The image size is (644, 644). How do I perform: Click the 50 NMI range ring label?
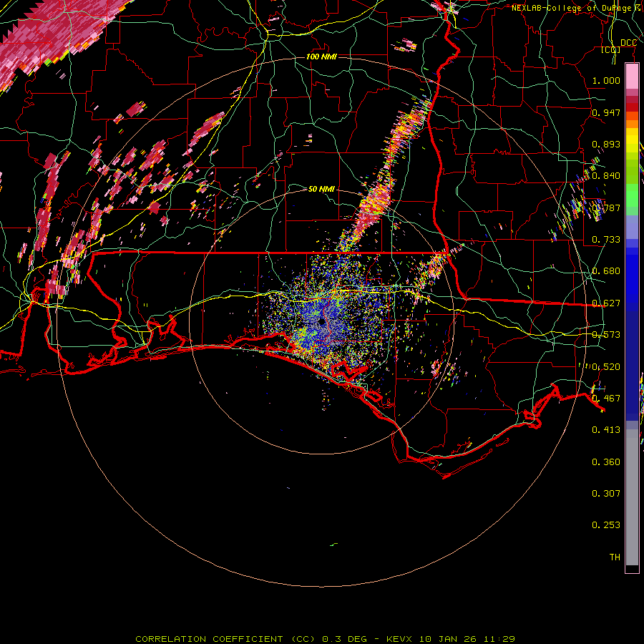point(321,189)
